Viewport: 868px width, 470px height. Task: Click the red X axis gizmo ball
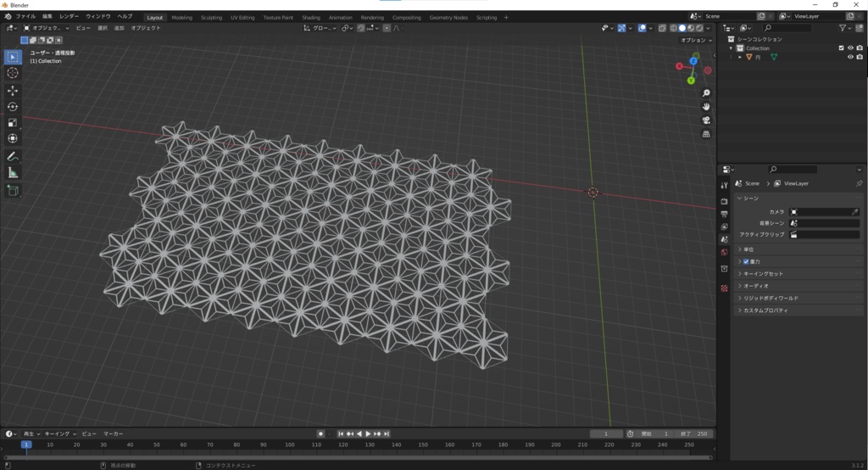[679, 66]
